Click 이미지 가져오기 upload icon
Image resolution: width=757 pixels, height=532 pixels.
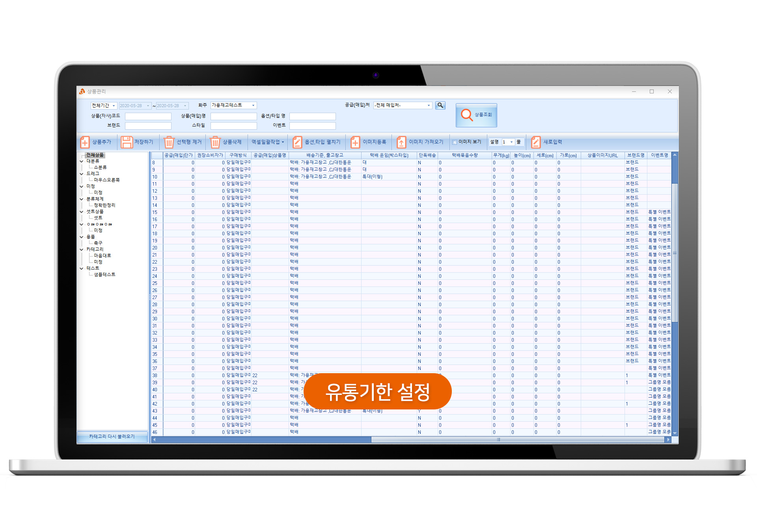(x=401, y=142)
